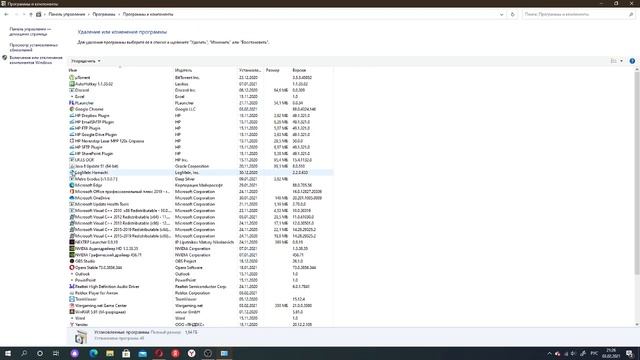The height and width of the screenshot is (360, 640).
Task: Open view installed updates link
Action: pyautogui.click(x=33, y=47)
